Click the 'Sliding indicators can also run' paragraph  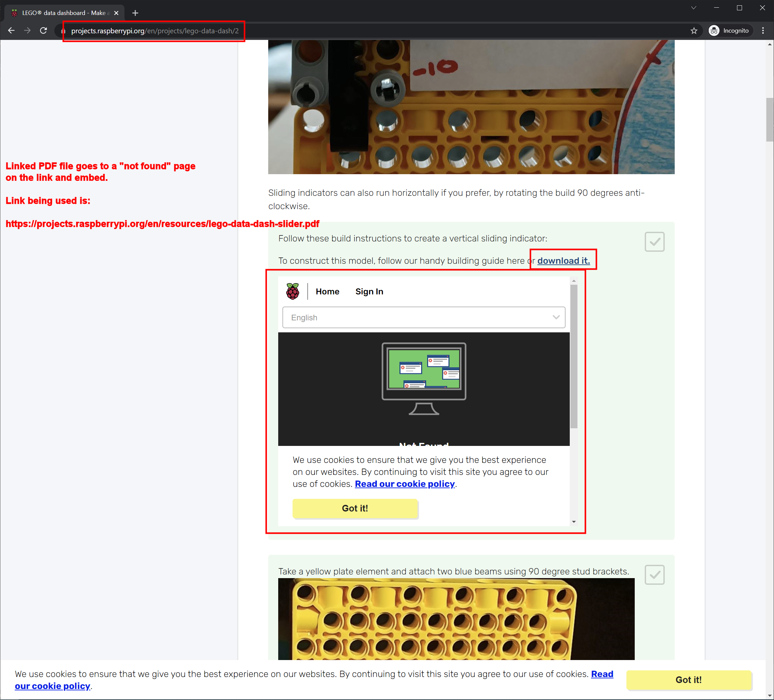[x=456, y=199]
